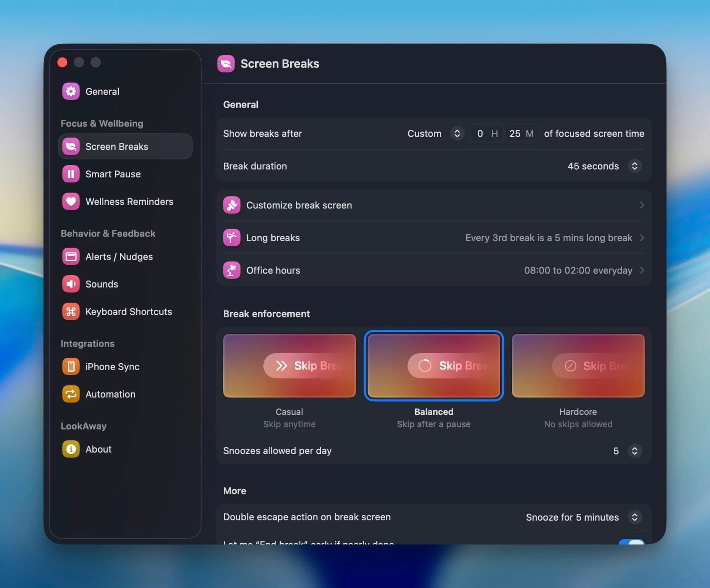The image size is (710, 588).
Task: Open the Screen Breaks settings icon
Action: (x=71, y=146)
